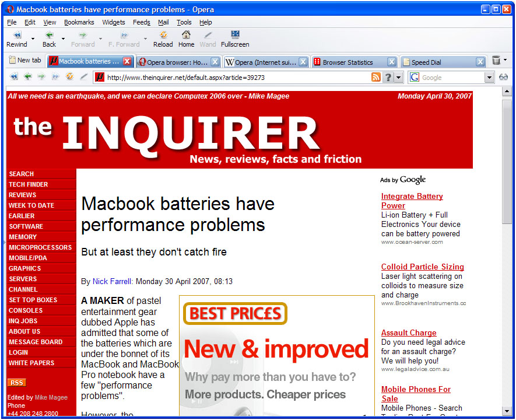Expand the Google search engine dropdown

pos(489,78)
